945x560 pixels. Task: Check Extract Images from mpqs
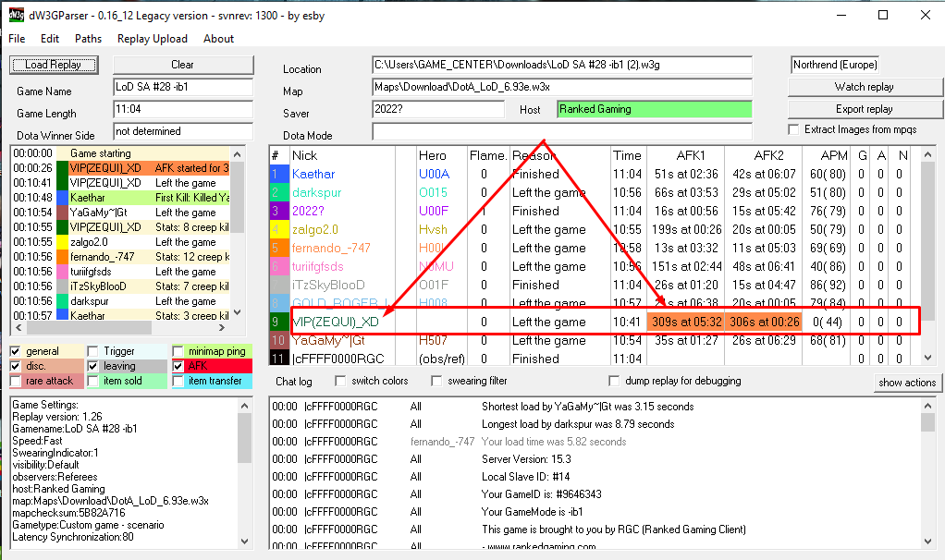pos(793,129)
